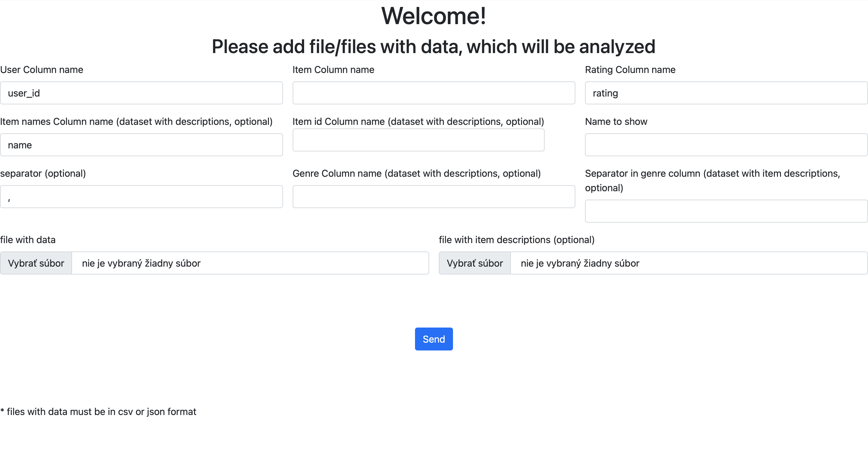Click the Rating Column name label
Image resolution: width=868 pixels, height=450 pixels.
pos(630,69)
